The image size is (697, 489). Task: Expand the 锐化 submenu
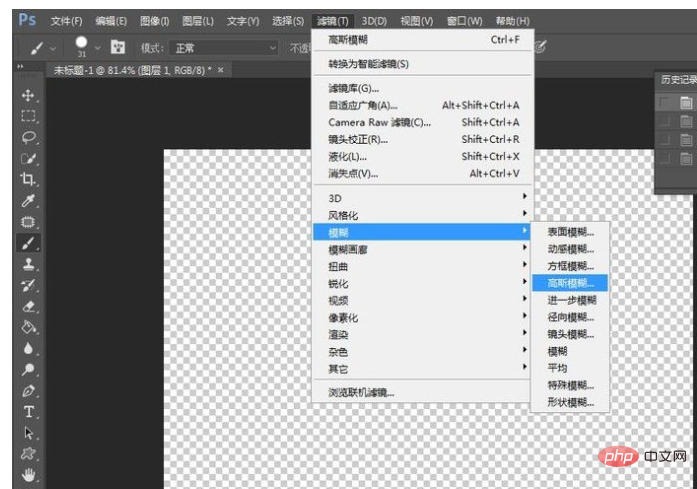[x=422, y=283]
